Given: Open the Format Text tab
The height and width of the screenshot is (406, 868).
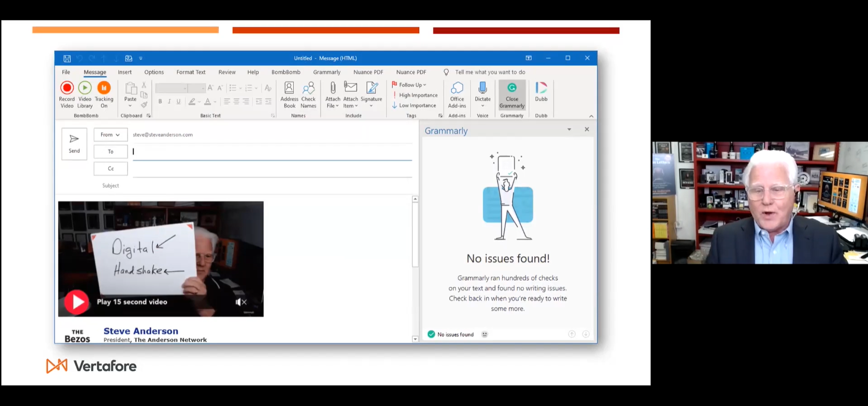Looking at the screenshot, I should pyautogui.click(x=191, y=72).
